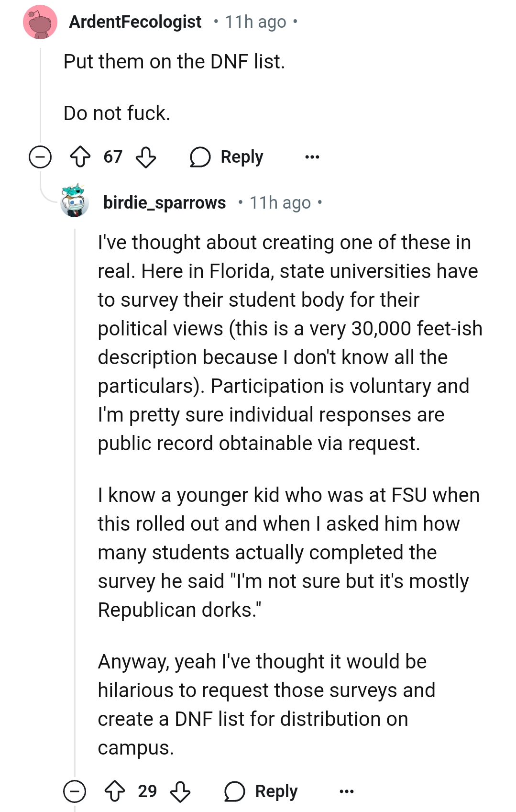The image size is (516, 812).
Task: Open more options for birdie_sparrows' comment
Action: pos(346,791)
